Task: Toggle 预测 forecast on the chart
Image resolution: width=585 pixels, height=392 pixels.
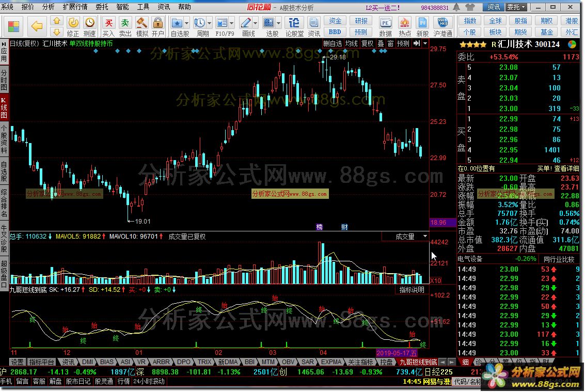Action: click(x=403, y=44)
